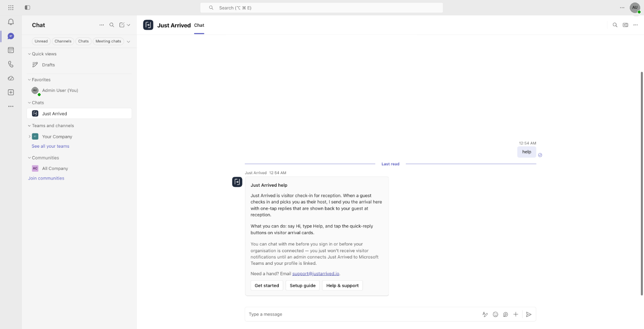Click the Setup guide button

click(303, 285)
